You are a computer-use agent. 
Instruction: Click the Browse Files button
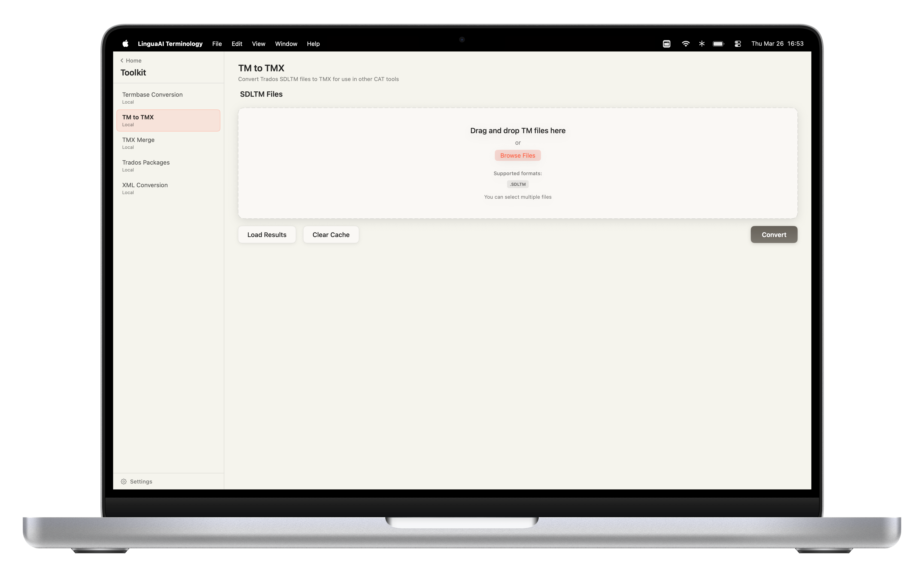(517, 155)
